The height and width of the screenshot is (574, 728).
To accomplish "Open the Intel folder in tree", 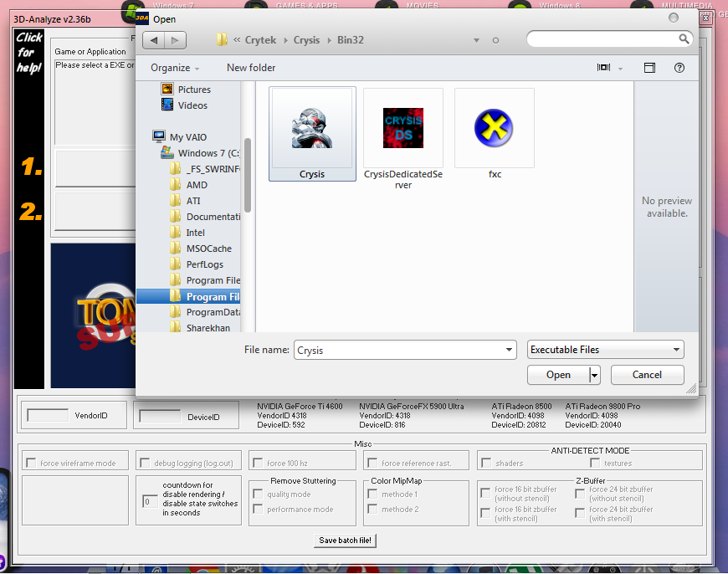I will pyautogui.click(x=187, y=233).
